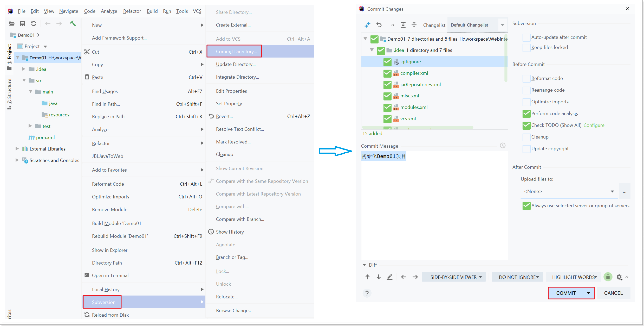
Task: Click the Expand All icon in commit toolbar
Action: (403, 25)
